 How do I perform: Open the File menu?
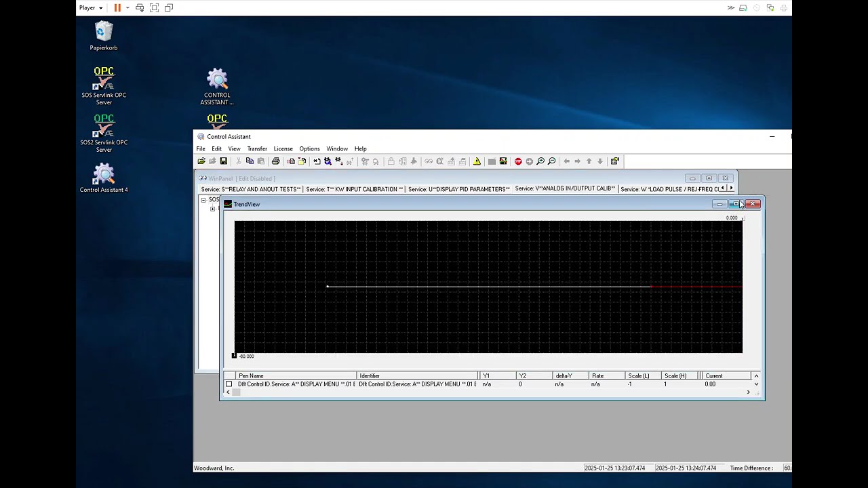click(x=201, y=148)
